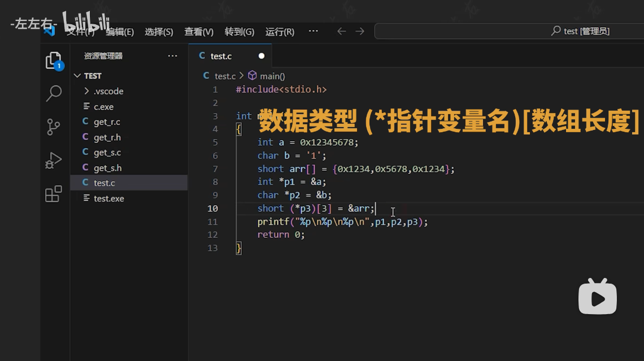Viewport: 644px width, 361px height.
Task: Expand the .vscode folder
Action: [x=108, y=91]
